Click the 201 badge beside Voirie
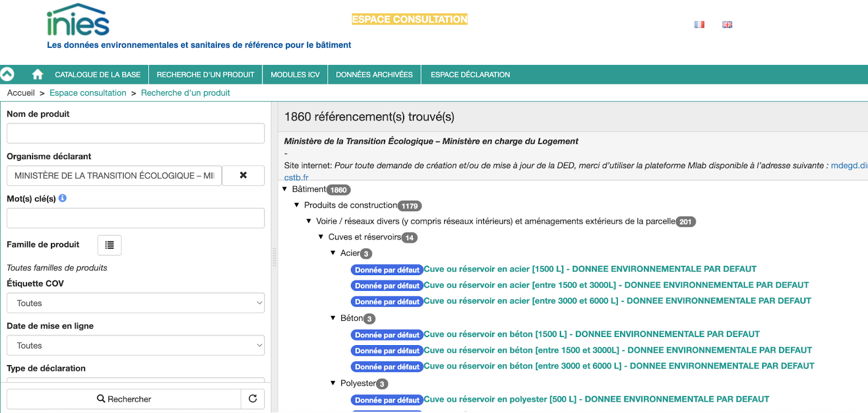 point(686,221)
